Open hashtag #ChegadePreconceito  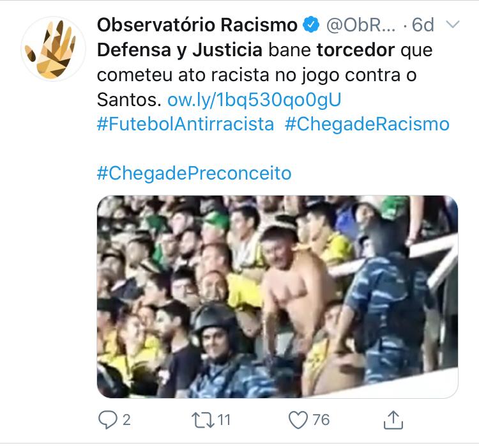coord(194,173)
